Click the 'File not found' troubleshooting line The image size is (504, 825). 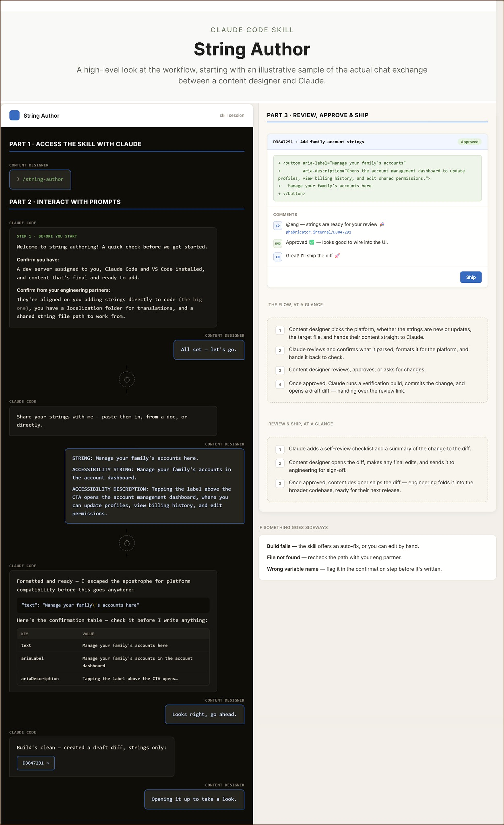coord(334,557)
